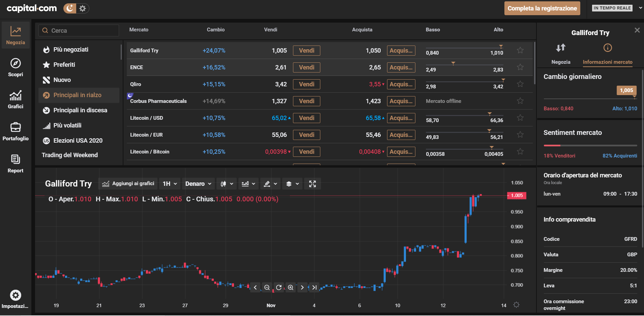Open Impostazioni gear in sidebar
Screen dimensions: 644x316
pos(15,299)
